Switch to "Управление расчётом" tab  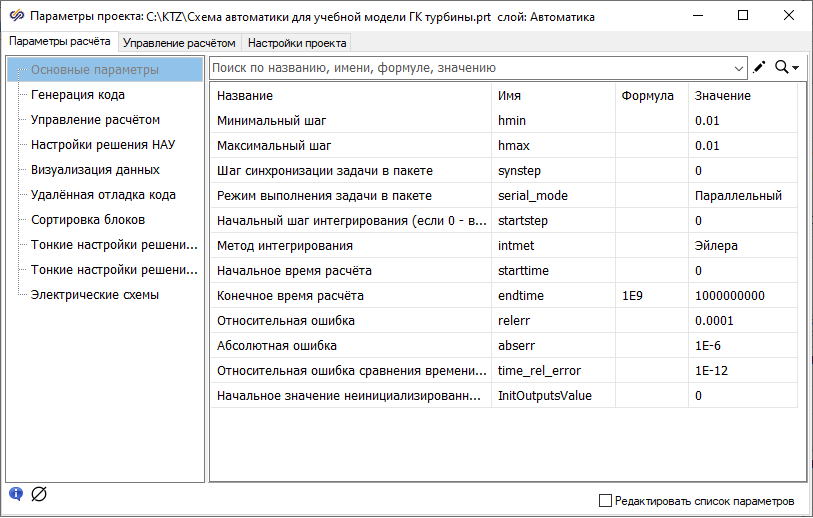click(x=179, y=43)
